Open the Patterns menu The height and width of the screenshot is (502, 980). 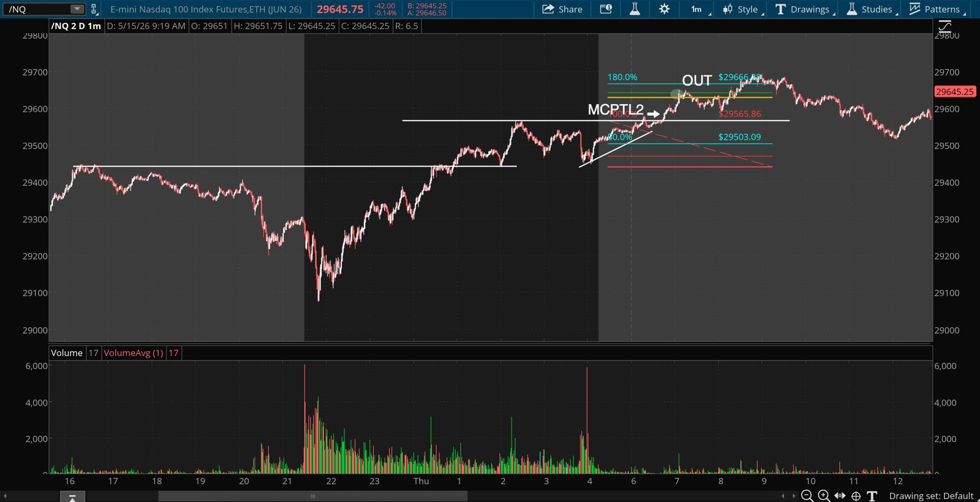pos(937,9)
